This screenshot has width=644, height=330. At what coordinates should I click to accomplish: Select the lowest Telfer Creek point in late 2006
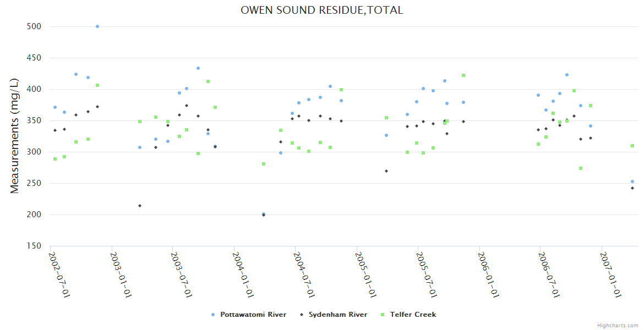click(581, 168)
